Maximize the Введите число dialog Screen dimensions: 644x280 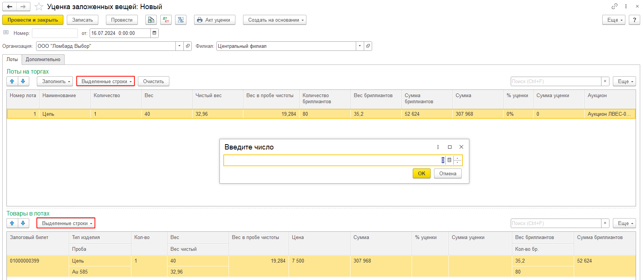(450, 147)
